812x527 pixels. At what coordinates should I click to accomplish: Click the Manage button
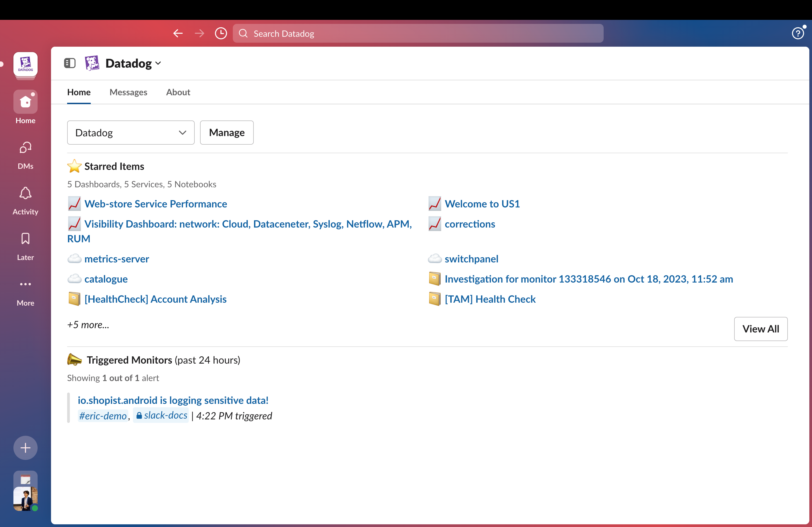(227, 133)
